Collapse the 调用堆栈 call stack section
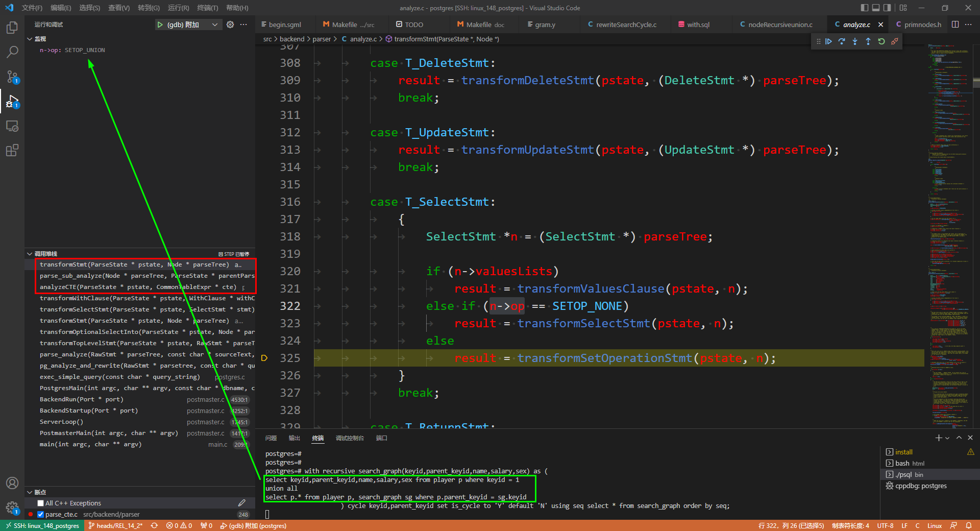 pos(30,254)
